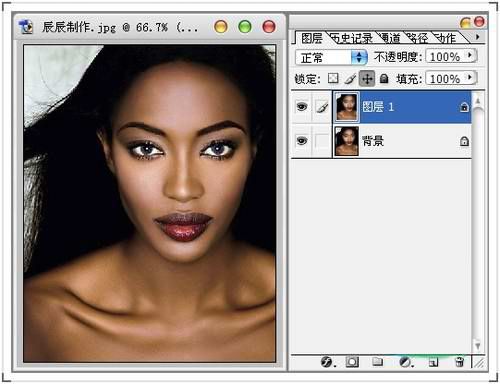Toggle the lock position icon
Screen dimensions: 500x384
(x=367, y=79)
